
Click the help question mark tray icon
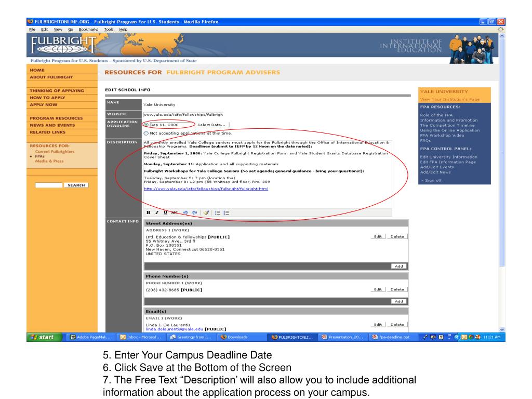[x=441, y=337]
